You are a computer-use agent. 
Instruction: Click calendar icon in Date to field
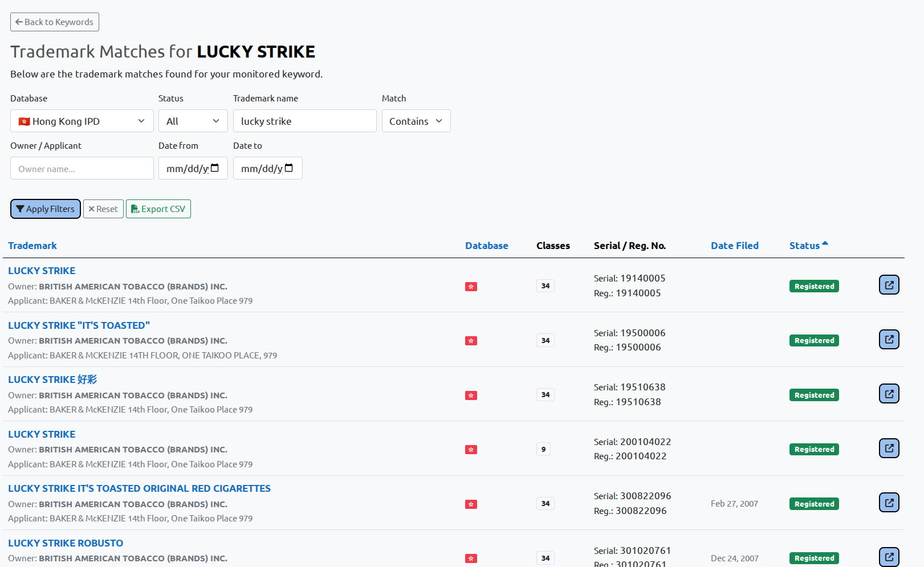289,168
